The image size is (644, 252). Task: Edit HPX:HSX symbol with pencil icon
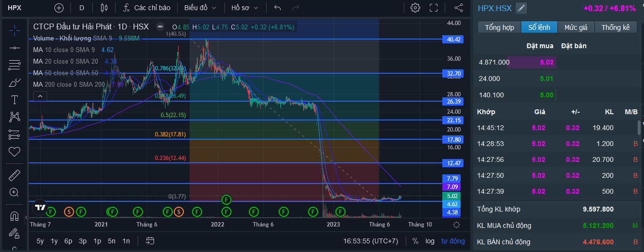coord(521,8)
